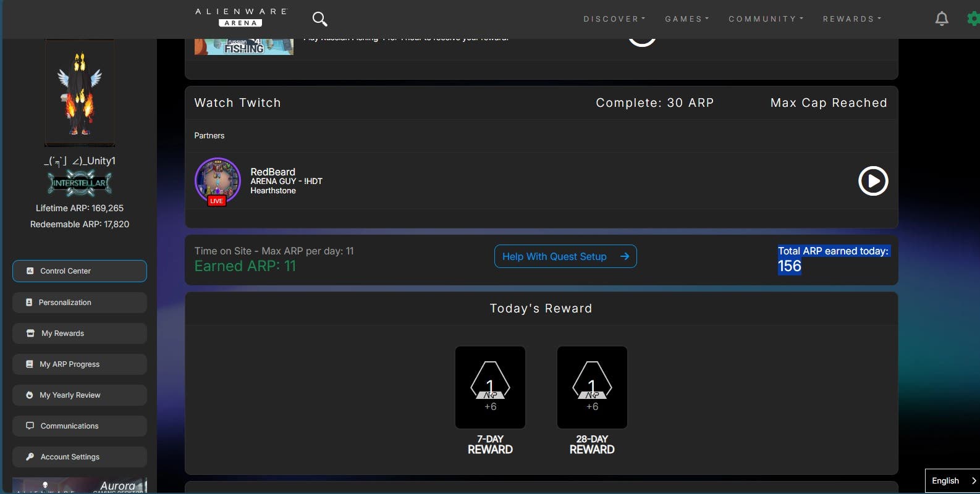
Task: Click the 7-Day Reward ARP badge
Action: [490, 387]
